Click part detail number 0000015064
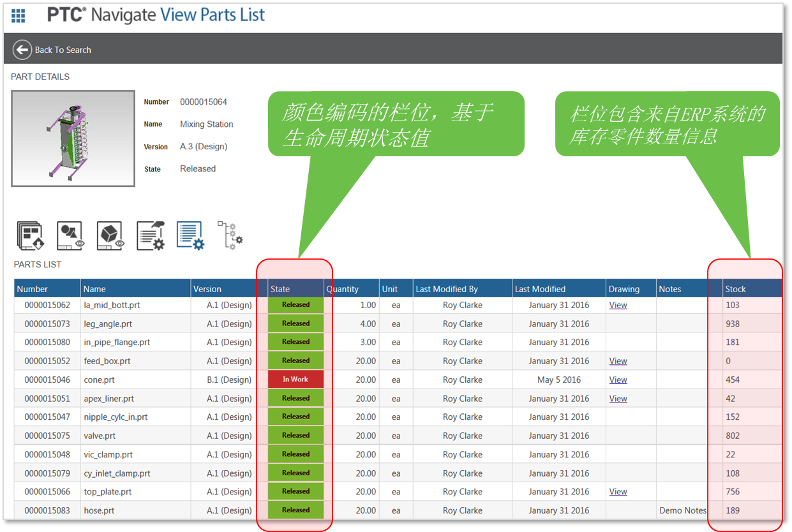Screen dimensions: 792x532 coord(204,102)
